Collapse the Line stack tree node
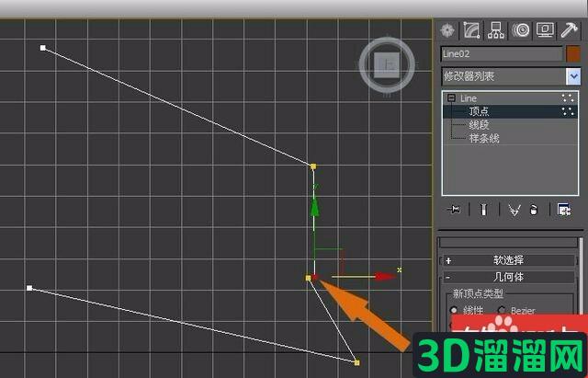This screenshot has width=588, height=378. [451, 98]
